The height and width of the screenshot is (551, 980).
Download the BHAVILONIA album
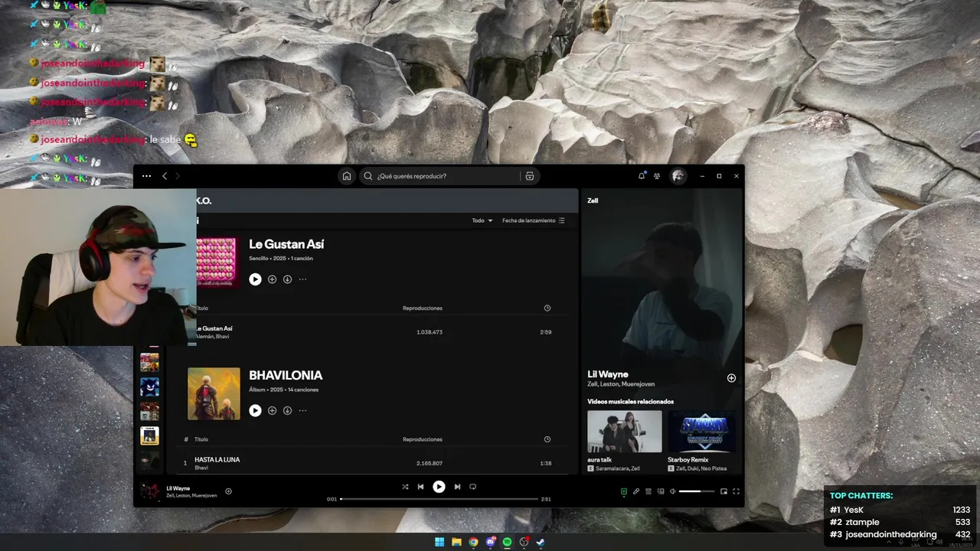(x=287, y=410)
